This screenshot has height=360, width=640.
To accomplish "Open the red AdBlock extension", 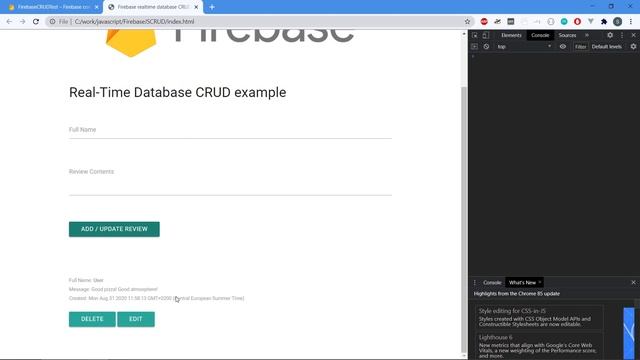I will click(484, 22).
